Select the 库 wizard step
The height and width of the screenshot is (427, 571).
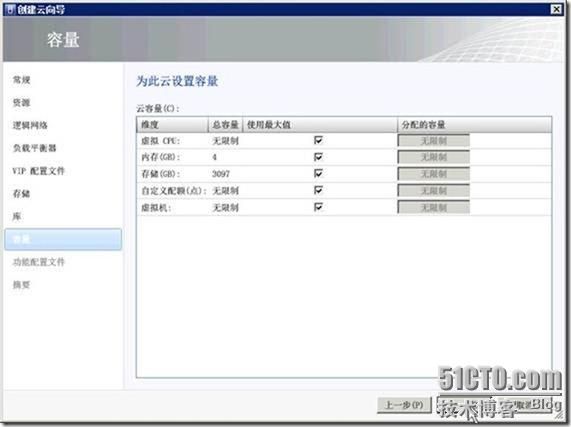(17, 216)
